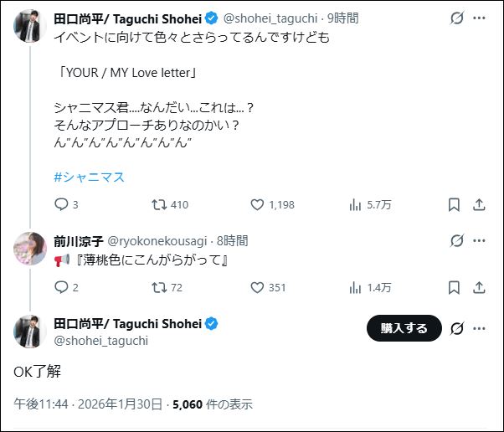Viewport: 504px width, 432px height.
Task: Bookmark 前川涼子's tweet
Action: pyautogui.click(x=454, y=287)
